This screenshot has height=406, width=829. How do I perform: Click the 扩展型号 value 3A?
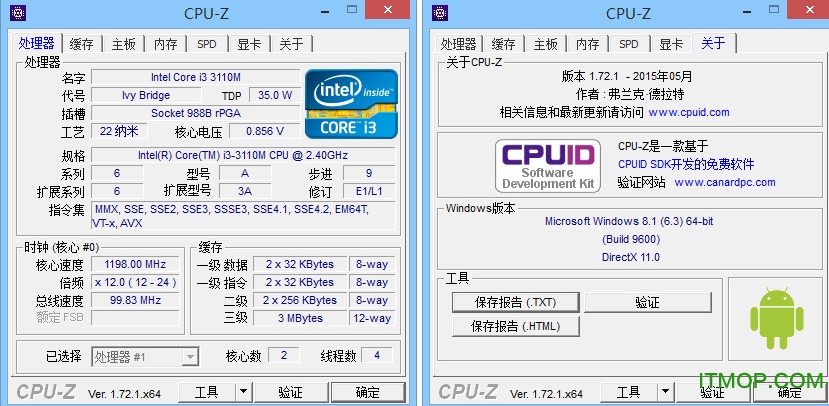[245, 191]
